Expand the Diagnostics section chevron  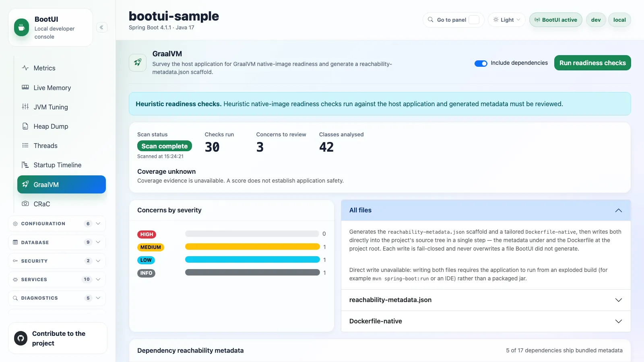(x=98, y=298)
